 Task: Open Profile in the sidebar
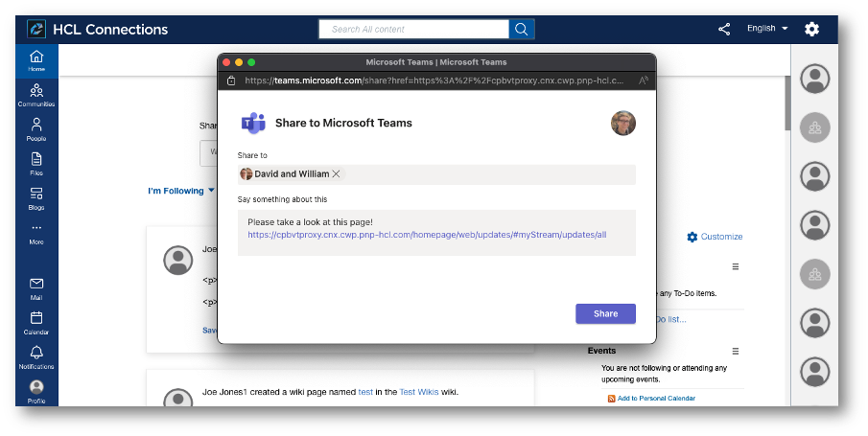point(36,392)
